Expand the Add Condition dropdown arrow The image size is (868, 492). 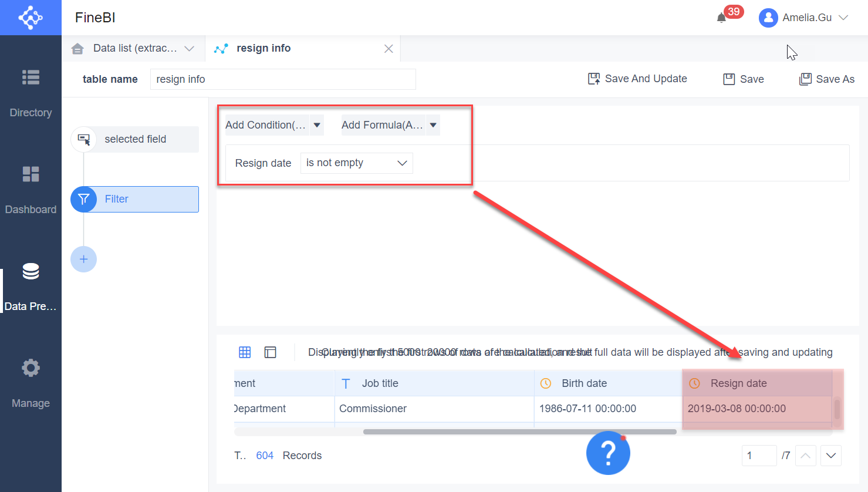tap(316, 124)
